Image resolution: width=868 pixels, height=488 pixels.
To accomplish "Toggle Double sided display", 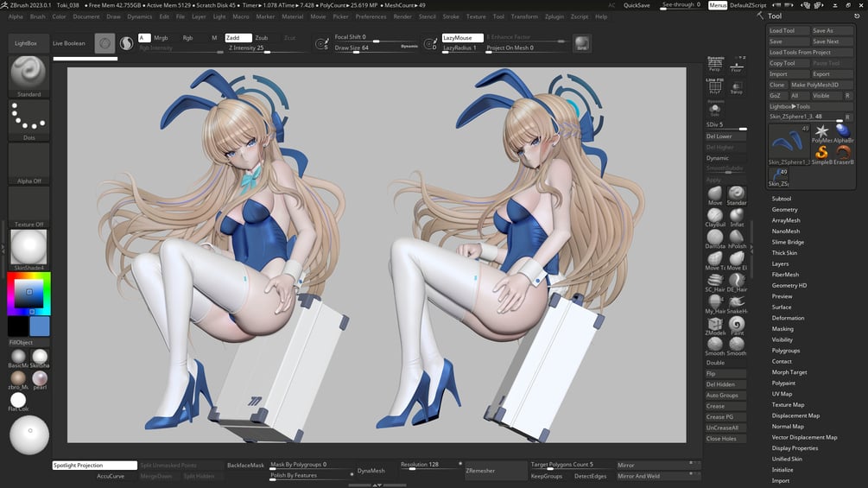I will pyautogui.click(x=725, y=363).
